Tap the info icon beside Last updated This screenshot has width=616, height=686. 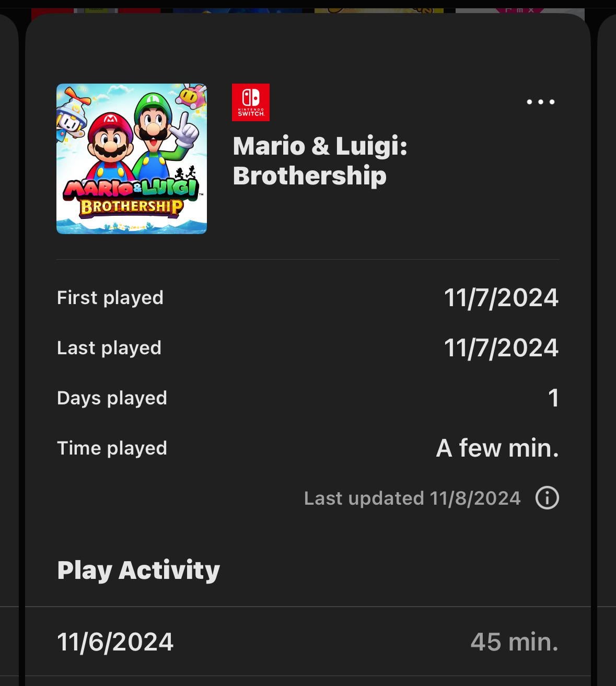click(547, 498)
